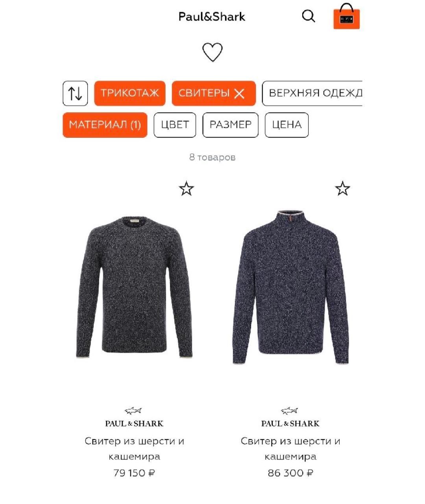
Task: Open second sweater title priced 86 300 ₽
Action: (290, 449)
